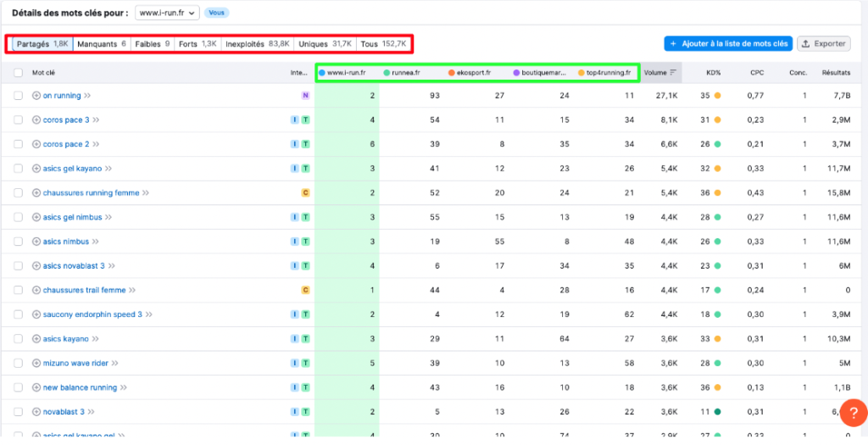
Task: Open the www.i-run.fr domain dropdown
Action: coord(167,13)
